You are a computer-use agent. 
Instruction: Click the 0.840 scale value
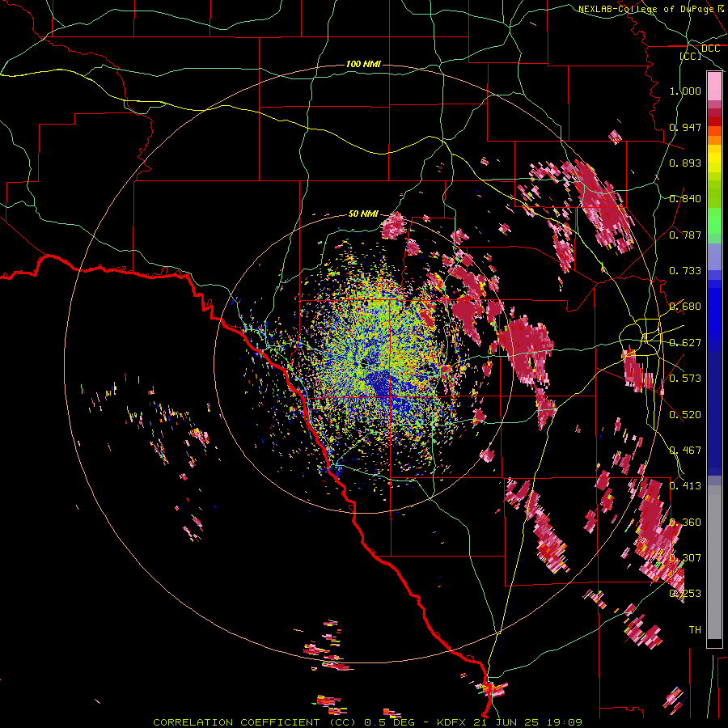tap(685, 199)
